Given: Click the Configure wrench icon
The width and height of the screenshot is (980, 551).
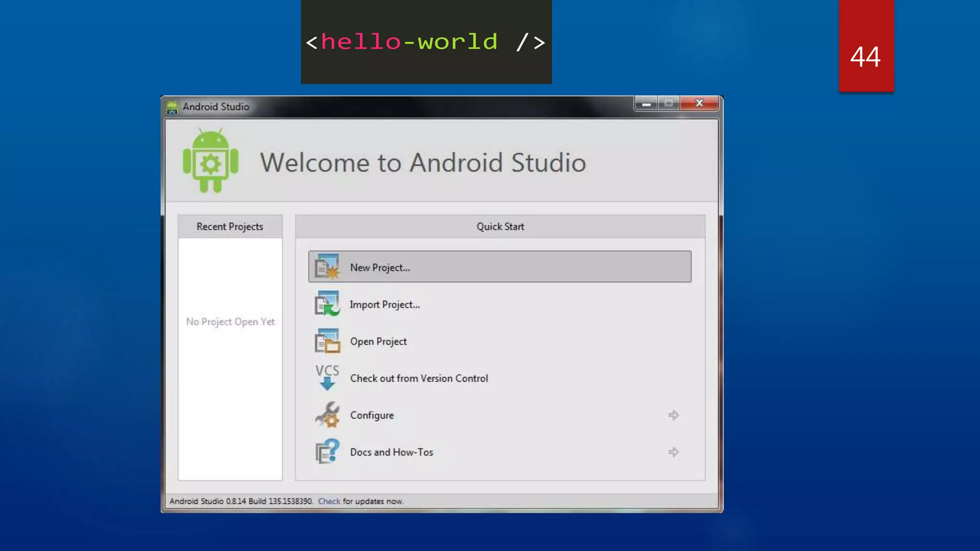Looking at the screenshot, I should (327, 415).
